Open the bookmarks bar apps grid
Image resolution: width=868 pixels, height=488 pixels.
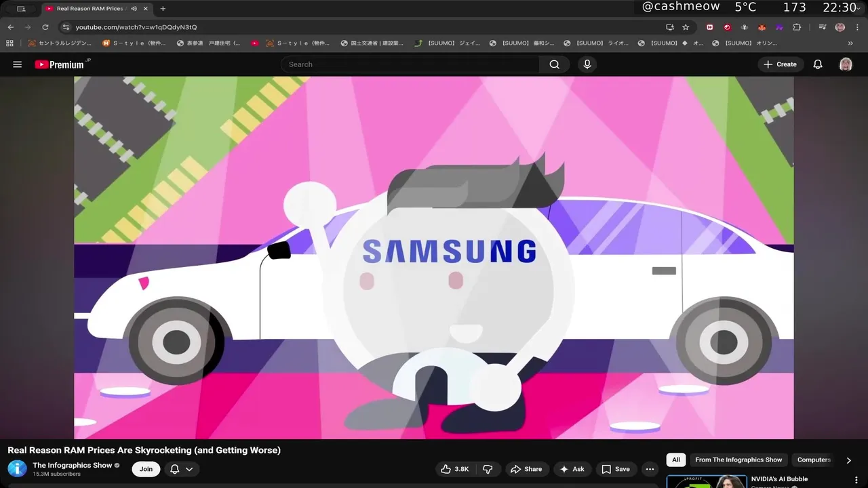[9, 43]
